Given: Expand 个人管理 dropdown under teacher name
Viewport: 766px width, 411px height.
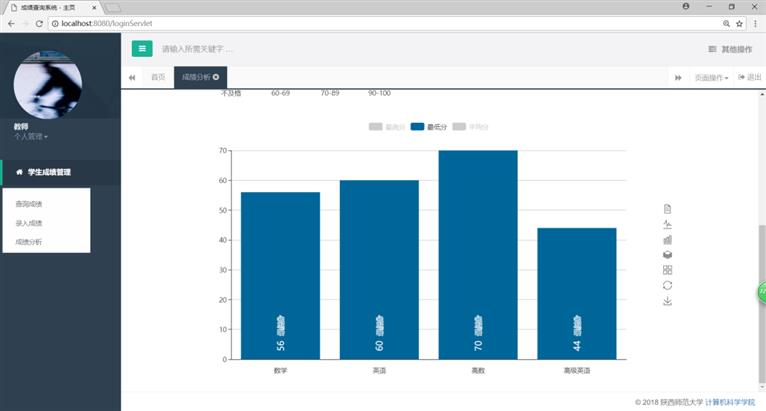Looking at the screenshot, I should pos(31,137).
